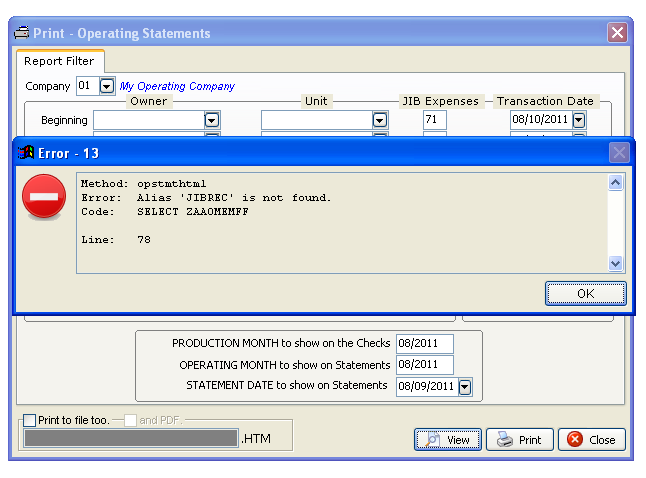Click the OK button in the Error dialog
Image resolution: width=646 pixels, height=478 pixels.
click(585, 293)
